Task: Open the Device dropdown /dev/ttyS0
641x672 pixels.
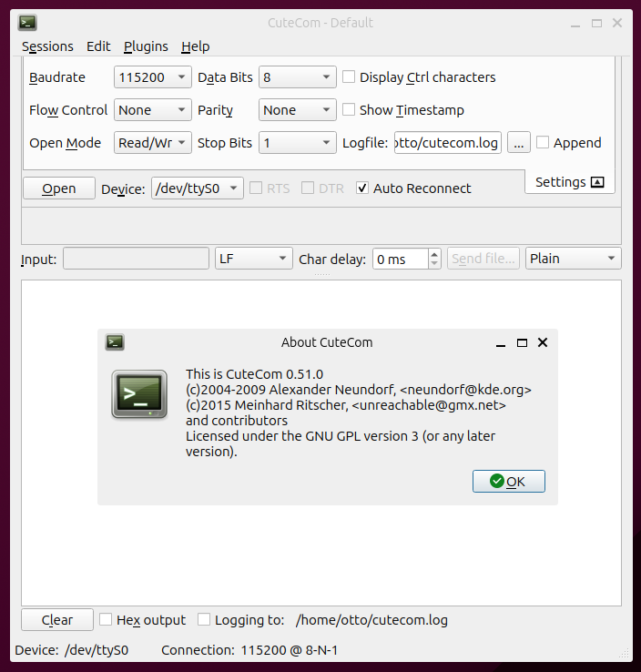Action: click(x=197, y=188)
